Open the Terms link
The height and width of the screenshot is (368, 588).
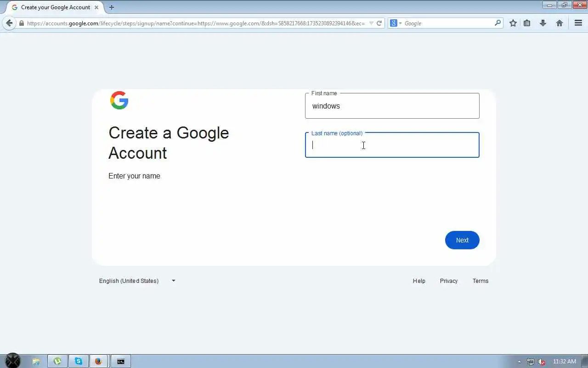click(481, 281)
